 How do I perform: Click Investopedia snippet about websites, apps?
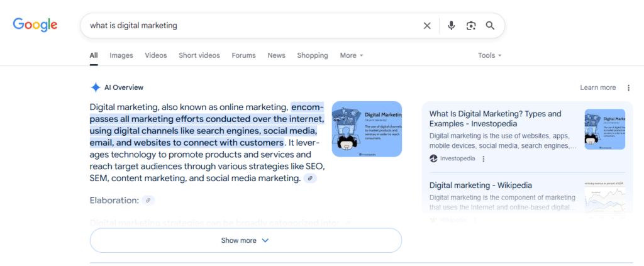(x=503, y=140)
